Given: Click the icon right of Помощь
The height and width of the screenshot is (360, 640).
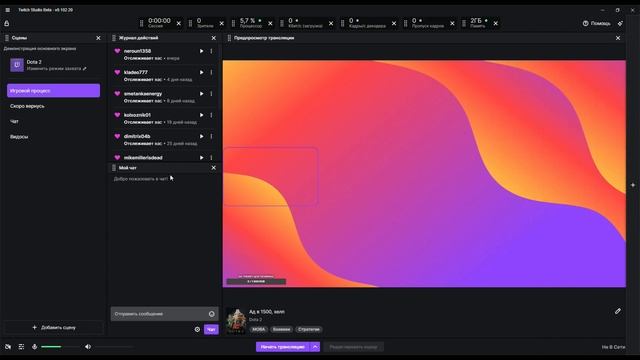Looking at the screenshot, I should coord(620,23).
